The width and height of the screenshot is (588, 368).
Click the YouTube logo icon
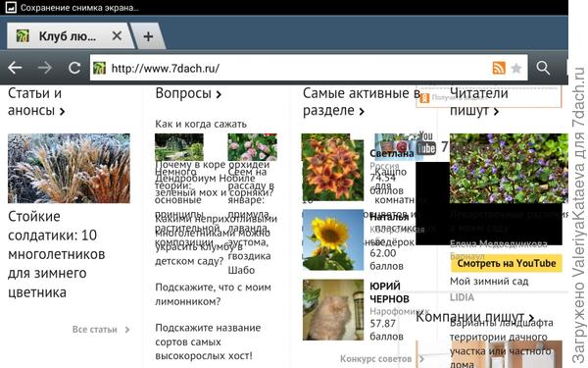tap(426, 143)
